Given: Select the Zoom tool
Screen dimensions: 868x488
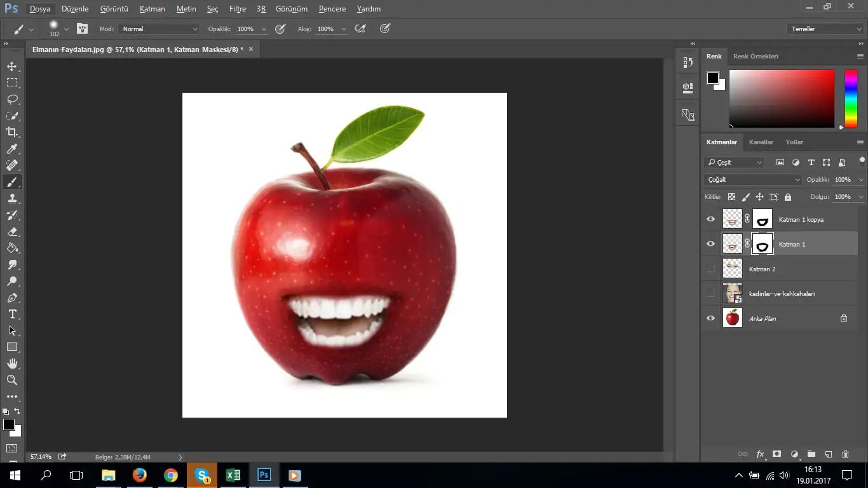Looking at the screenshot, I should 12,380.
